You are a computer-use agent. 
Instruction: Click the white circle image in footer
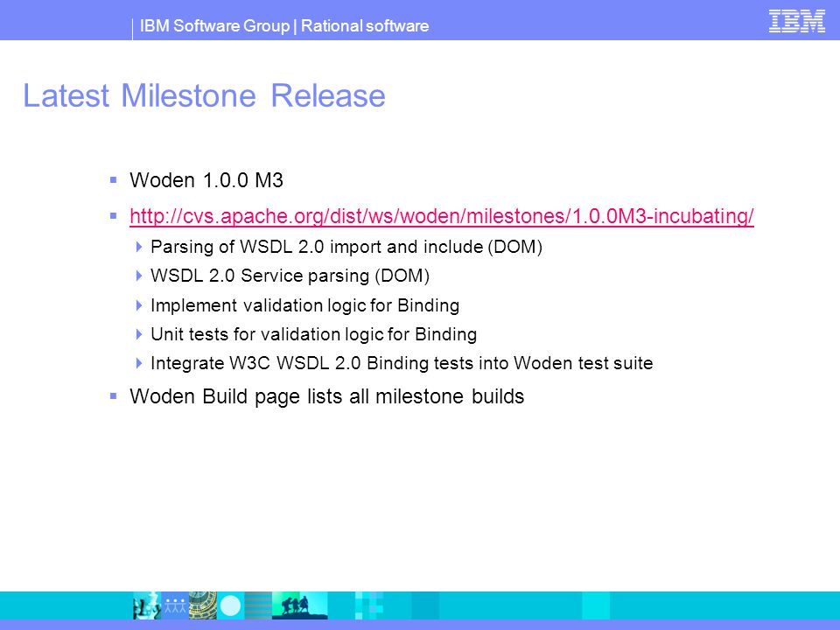pos(230,605)
